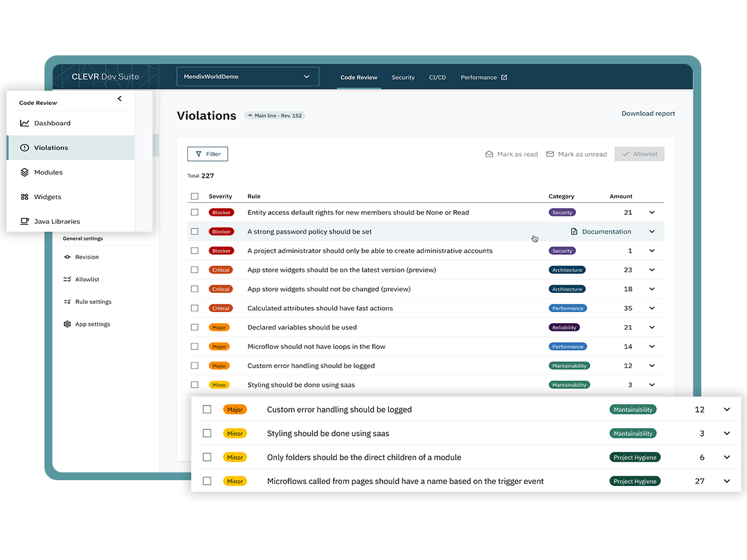
Task: Check the project administrator accounts row
Action: (194, 250)
